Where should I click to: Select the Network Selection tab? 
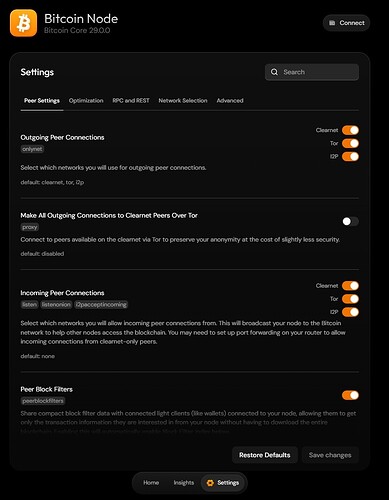pos(183,101)
